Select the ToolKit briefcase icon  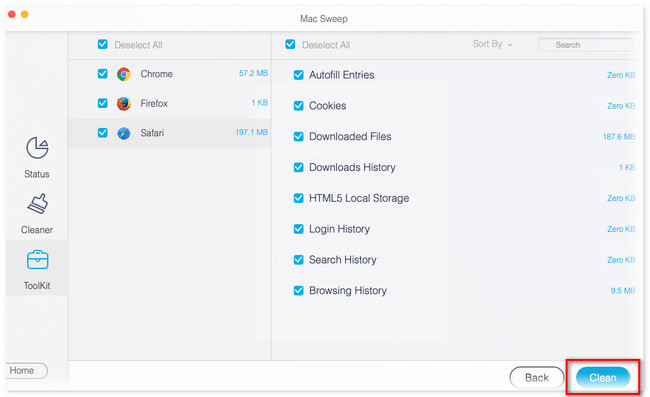pyautogui.click(x=37, y=260)
